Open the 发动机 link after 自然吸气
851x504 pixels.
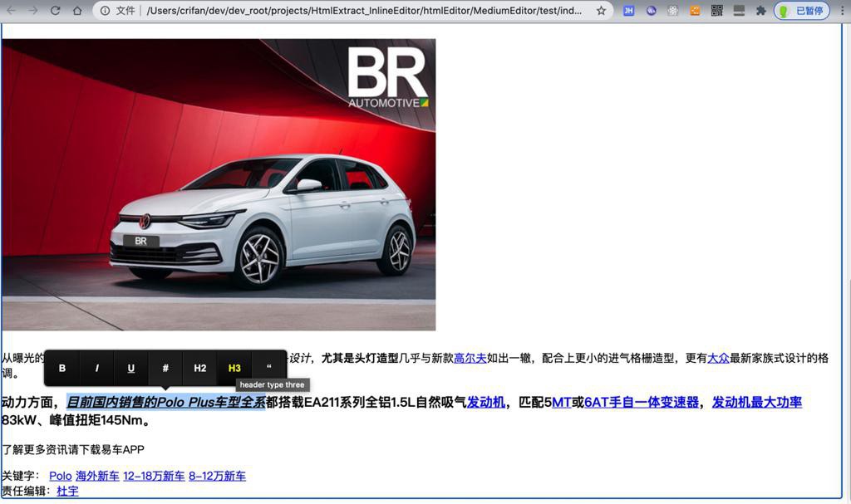click(485, 403)
